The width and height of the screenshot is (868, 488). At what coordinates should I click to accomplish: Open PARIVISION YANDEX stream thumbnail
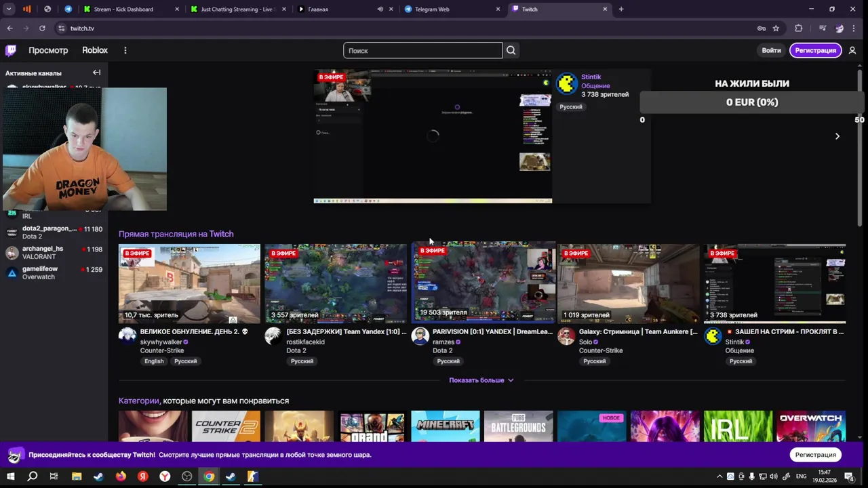(482, 282)
